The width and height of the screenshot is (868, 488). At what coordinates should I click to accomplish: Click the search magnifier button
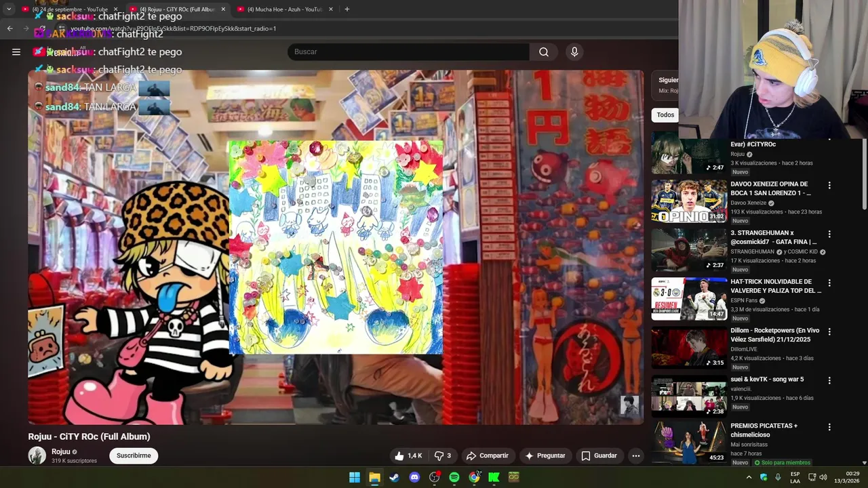pyautogui.click(x=544, y=52)
